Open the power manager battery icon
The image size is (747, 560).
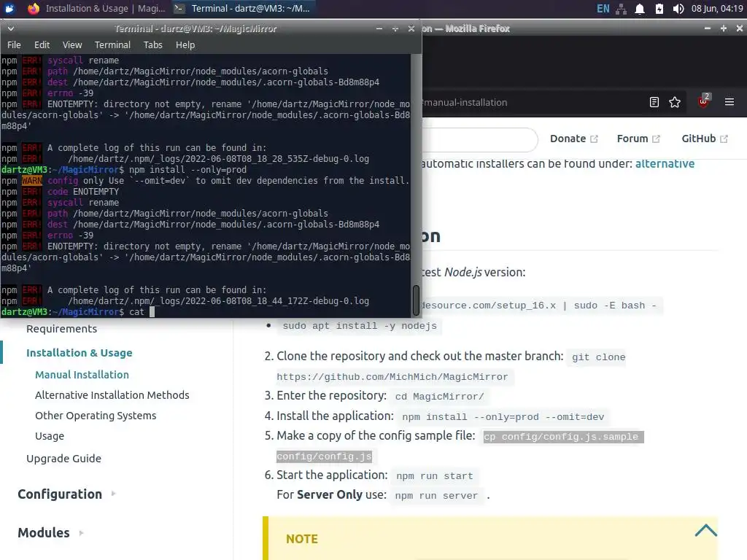[659, 9]
